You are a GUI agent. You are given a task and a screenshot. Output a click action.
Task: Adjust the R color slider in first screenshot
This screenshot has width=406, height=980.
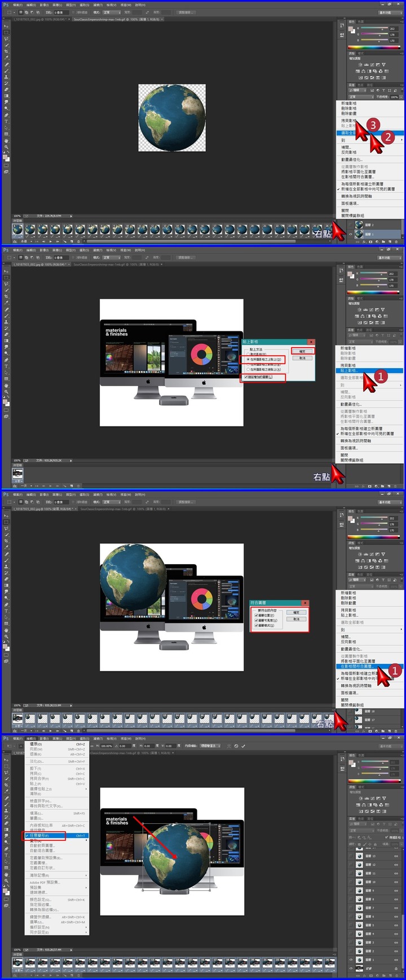[374, 28]
